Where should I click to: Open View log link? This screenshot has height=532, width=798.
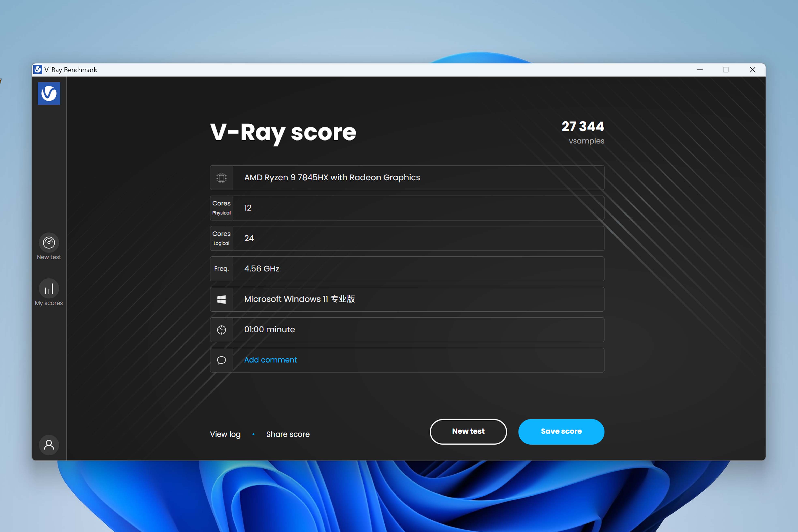click(x=225, y=434)
